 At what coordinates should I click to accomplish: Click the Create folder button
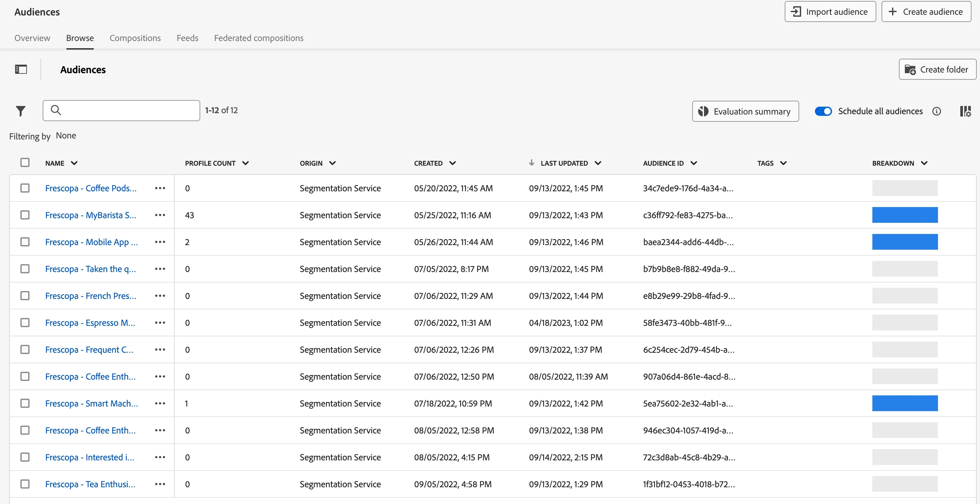tap(937, 69)
